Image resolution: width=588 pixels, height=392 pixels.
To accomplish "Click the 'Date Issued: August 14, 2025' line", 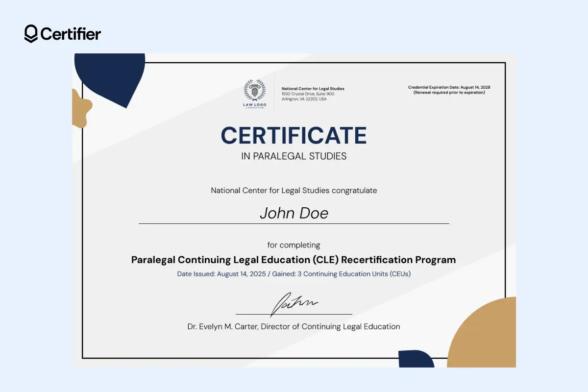I will 294,274.
